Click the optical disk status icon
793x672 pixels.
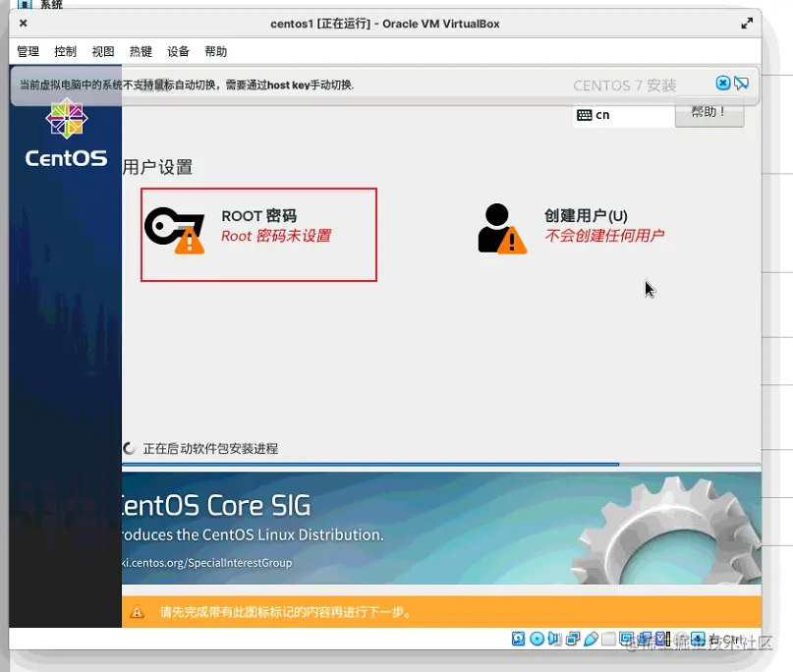[538, 639]
